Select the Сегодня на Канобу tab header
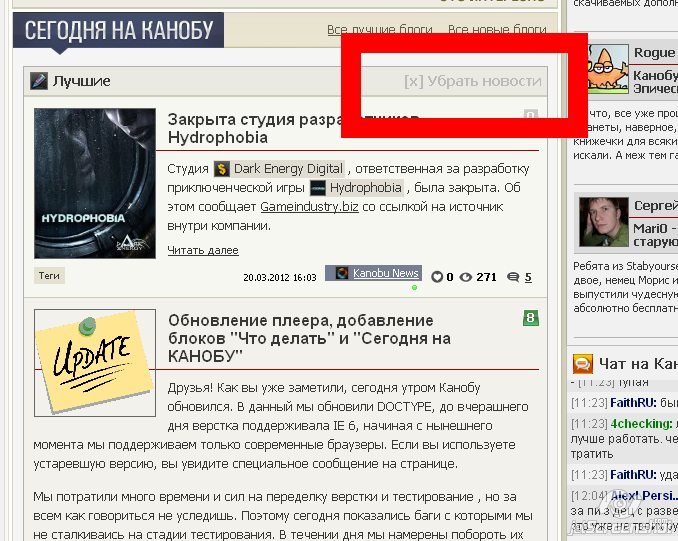Viewport: 678px width, 541px height. pos(118,30)
